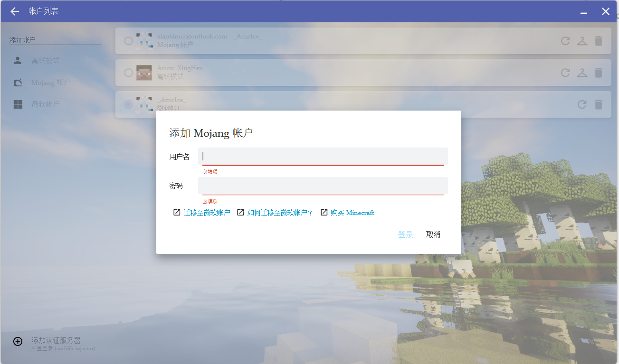The height and width of the screenshot is (364, 619).
Task: Click 添加认证服务器 plus icon
Action: [18, 341]
